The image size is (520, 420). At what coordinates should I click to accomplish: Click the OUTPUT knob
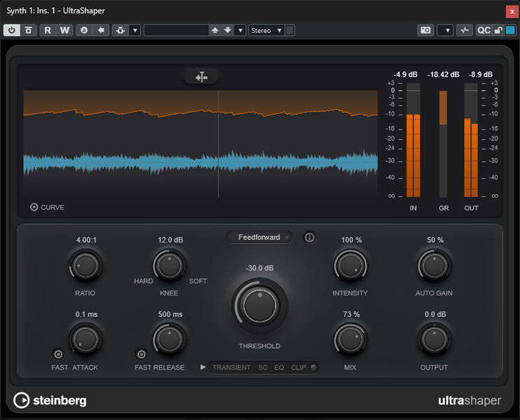tap(435, 339)
